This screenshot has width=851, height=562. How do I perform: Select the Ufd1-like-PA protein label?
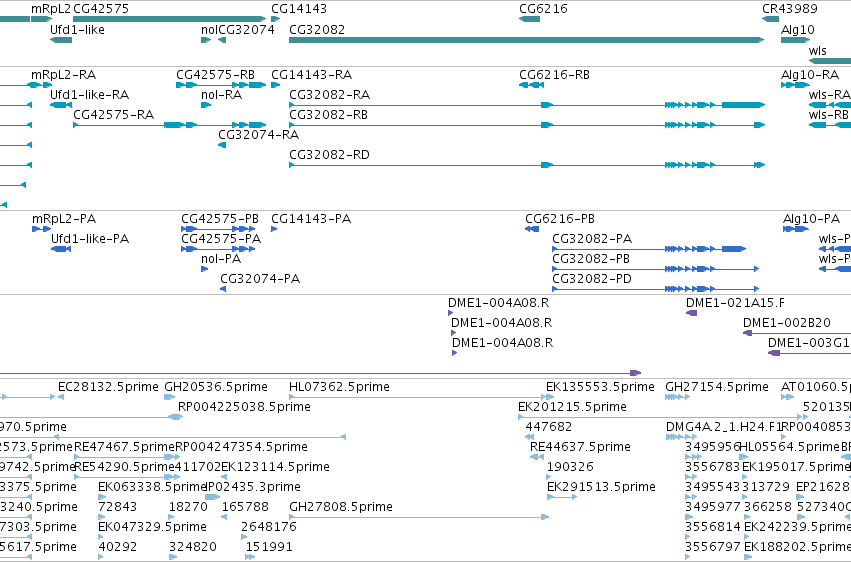pos(90,239)
